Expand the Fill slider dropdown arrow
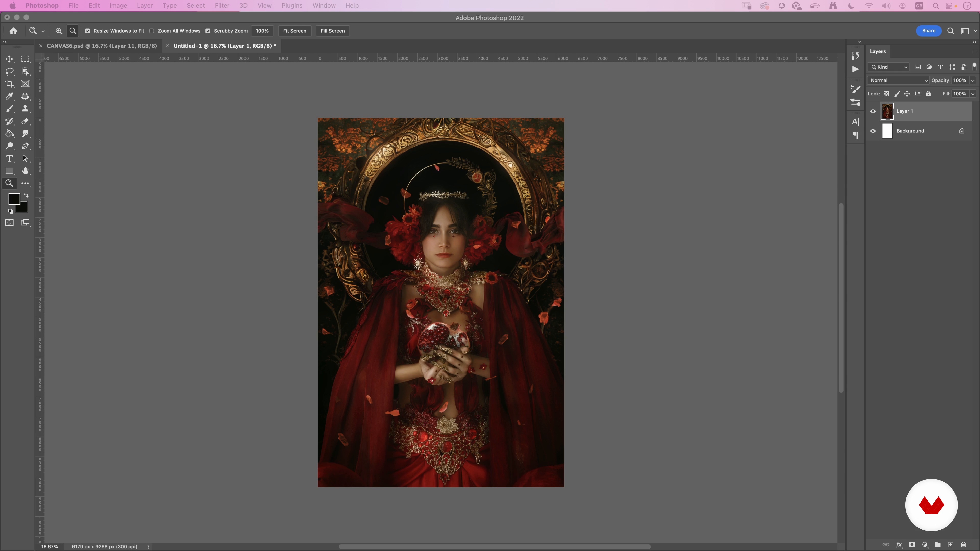 point(973,94)
